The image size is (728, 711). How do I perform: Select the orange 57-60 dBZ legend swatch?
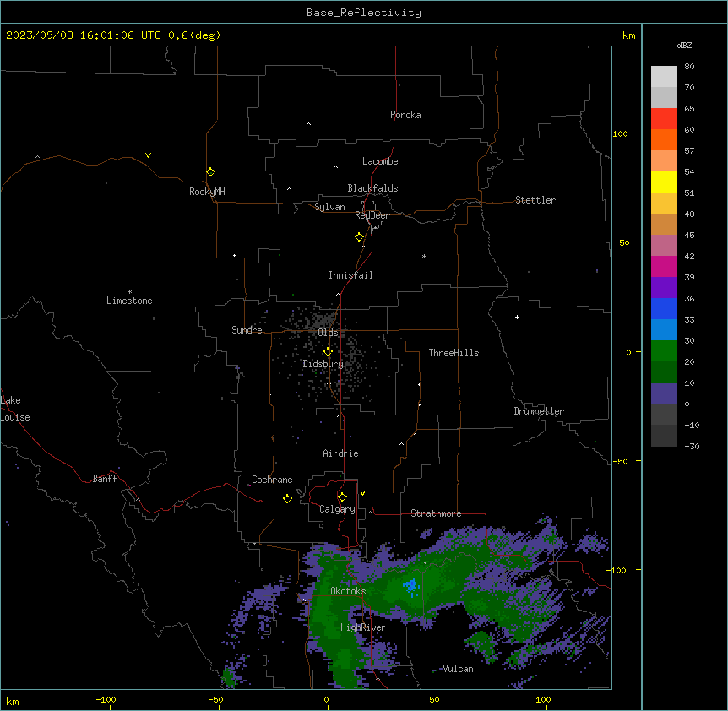[664, 140]
